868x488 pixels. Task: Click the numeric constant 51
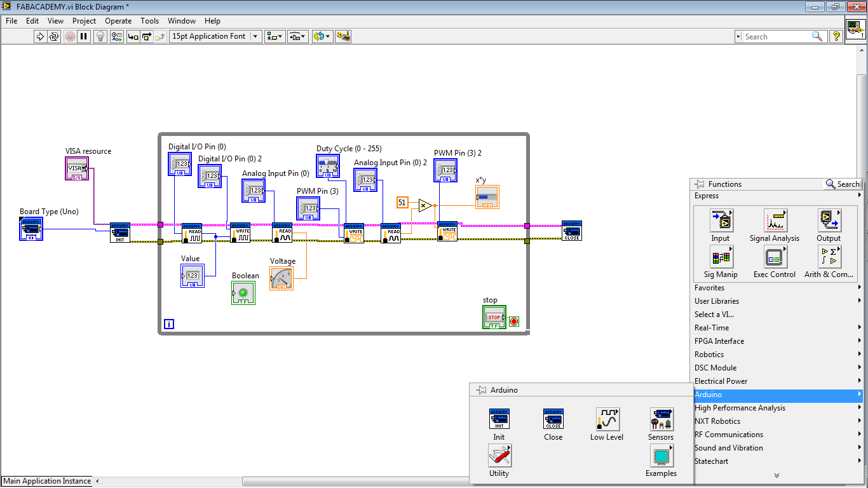coord(402,203)
